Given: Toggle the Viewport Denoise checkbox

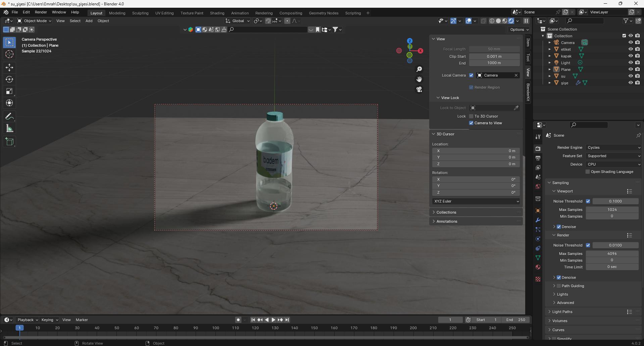Looking at the screenshot, I should coord(559,227).
